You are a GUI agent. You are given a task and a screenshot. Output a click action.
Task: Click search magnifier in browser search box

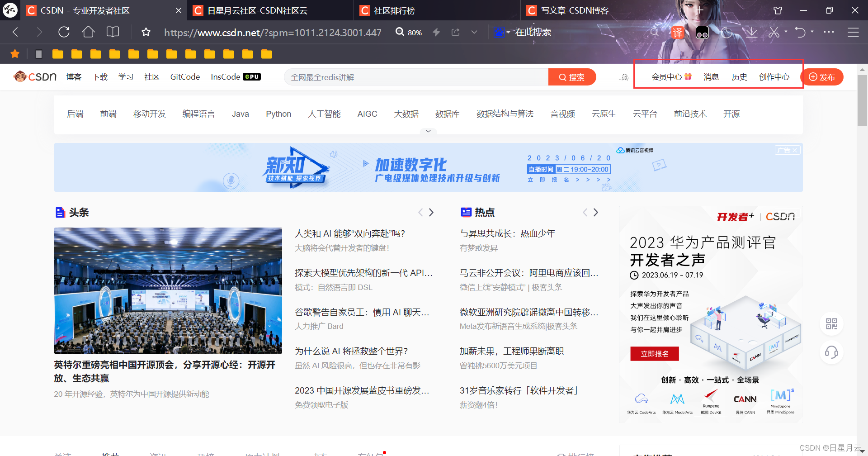[654, 32]
